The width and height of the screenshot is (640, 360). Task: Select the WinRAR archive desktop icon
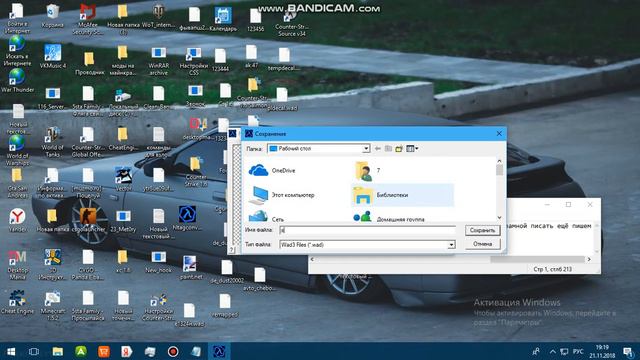[158, 60]
